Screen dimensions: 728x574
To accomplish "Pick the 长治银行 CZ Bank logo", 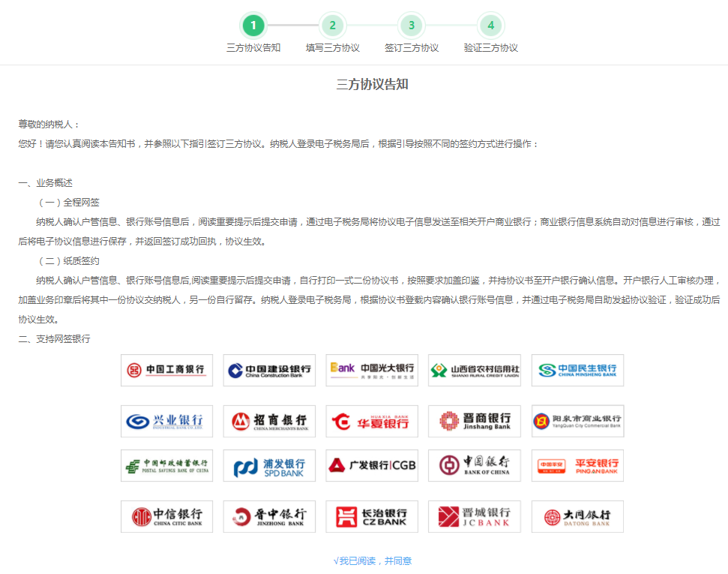I will pyautogui.click(x=372, y=516).
